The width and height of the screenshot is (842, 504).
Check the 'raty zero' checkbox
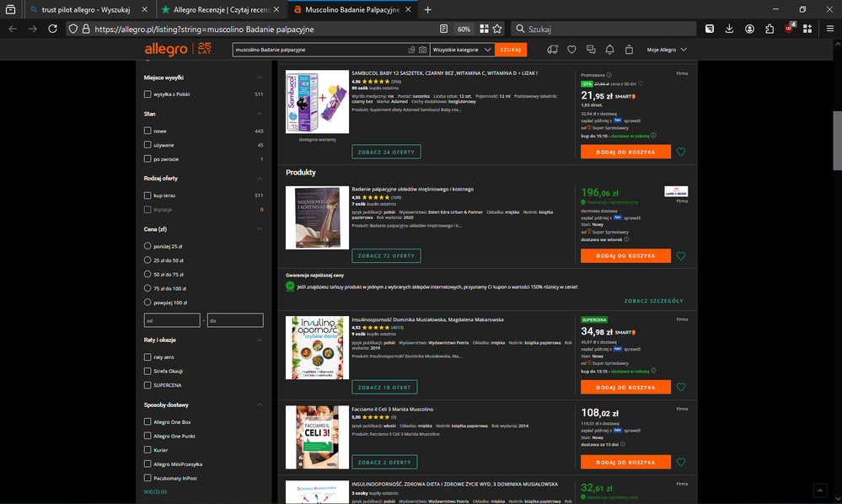[x=147, y=357]
